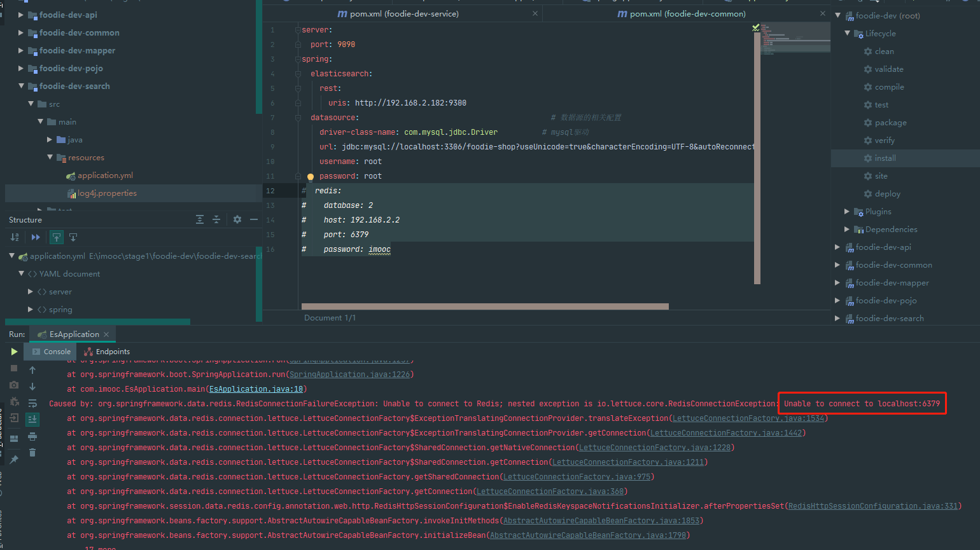This screenshot has width=980, height=550.
Task: Close pom.xml (foodie-dev-service) editor tab
Action: [x=535, y=13]
